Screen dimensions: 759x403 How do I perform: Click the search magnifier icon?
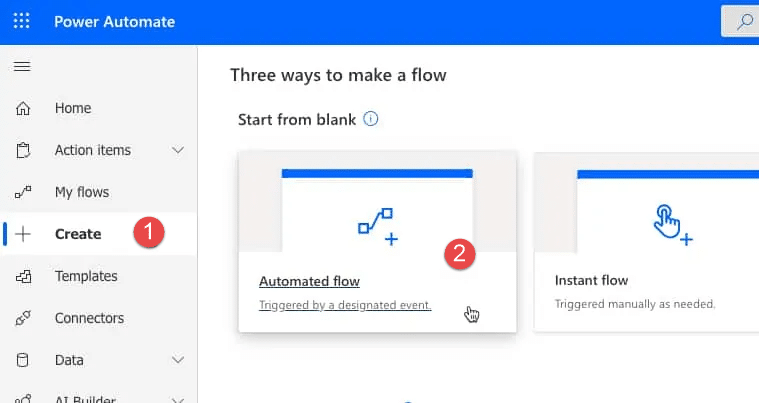[744, 22]
